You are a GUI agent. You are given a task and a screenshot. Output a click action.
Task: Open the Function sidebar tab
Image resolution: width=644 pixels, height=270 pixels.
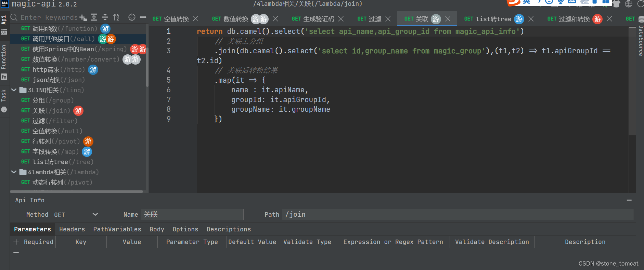click(4, 62)
